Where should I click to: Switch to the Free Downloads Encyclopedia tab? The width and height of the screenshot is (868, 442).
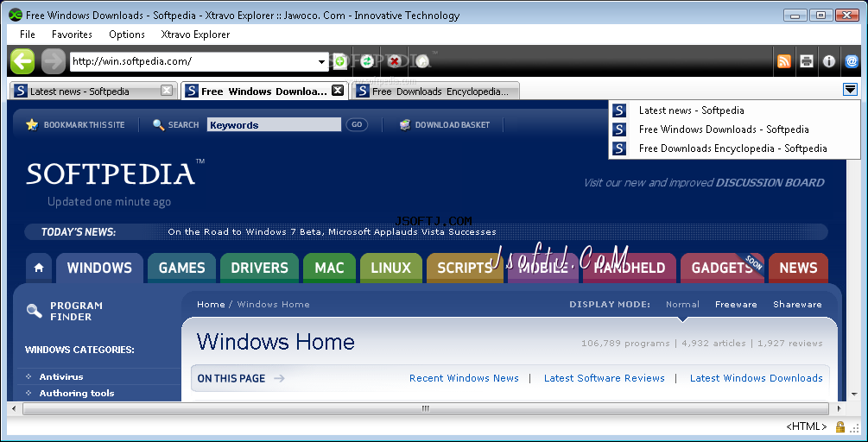(x=436, y=91)
